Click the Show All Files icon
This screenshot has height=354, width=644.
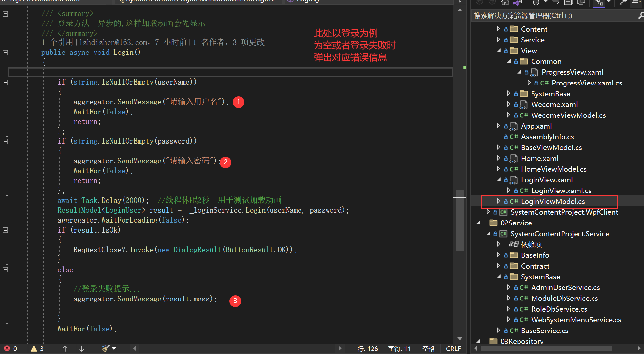tap(581, 3)
